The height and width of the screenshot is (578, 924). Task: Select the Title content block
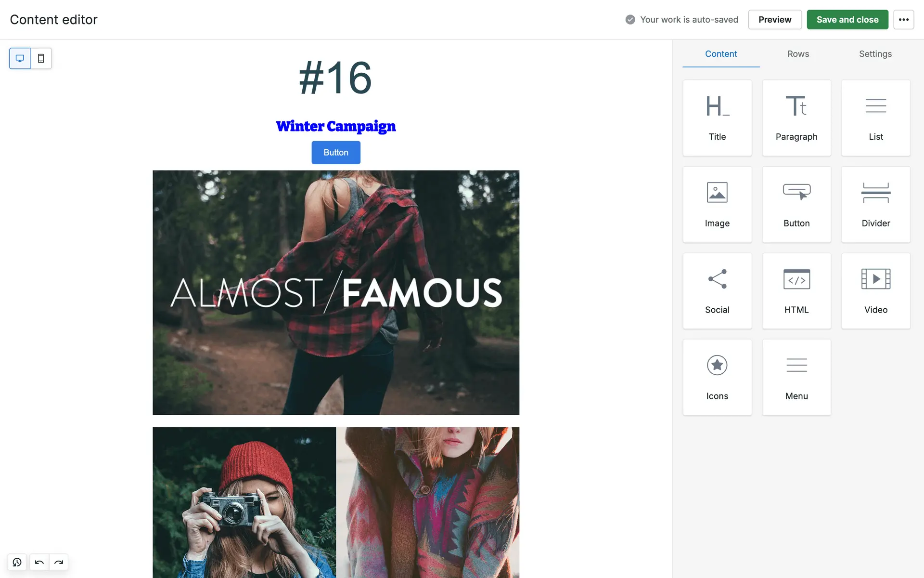(717, 118)
